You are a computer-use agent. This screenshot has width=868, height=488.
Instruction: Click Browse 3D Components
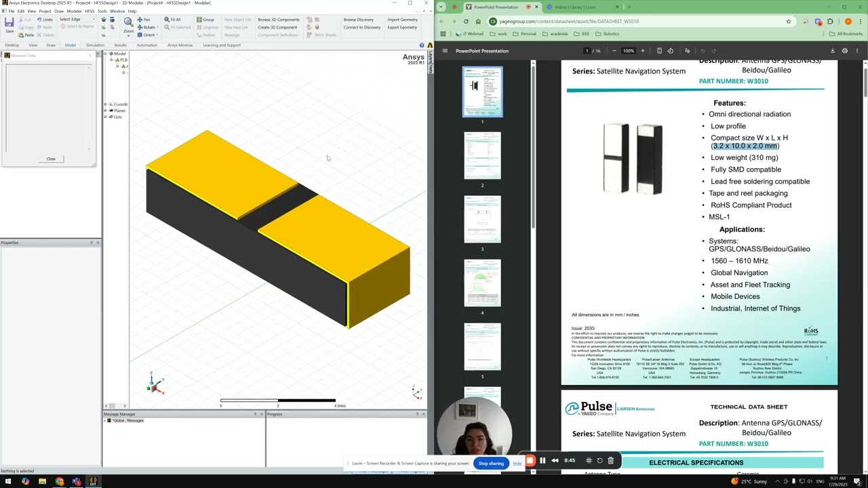(279, 20)
